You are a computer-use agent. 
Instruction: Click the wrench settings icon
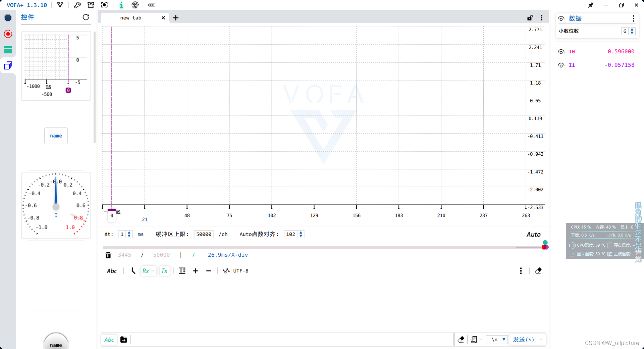[77, 5]
